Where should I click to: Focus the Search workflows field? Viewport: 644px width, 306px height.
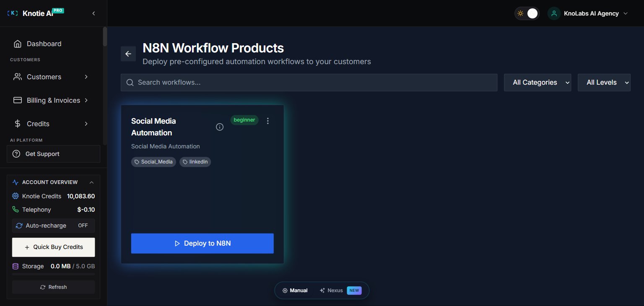[309, 83]
